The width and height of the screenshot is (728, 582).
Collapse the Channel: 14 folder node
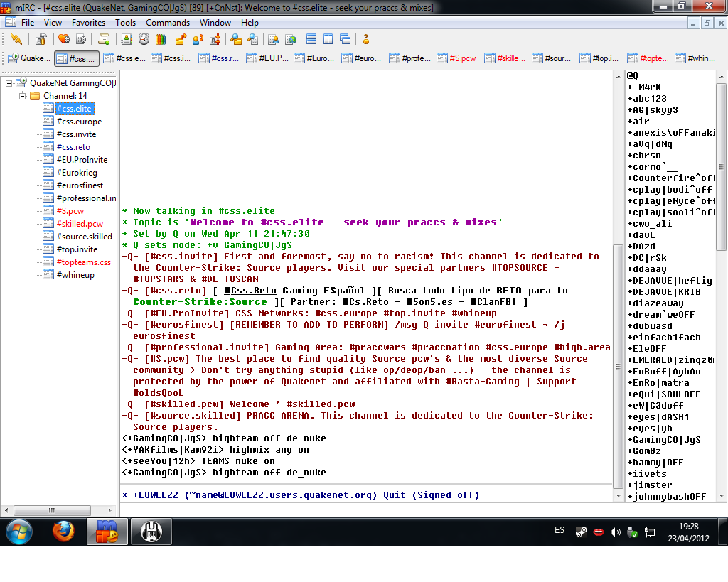22,96
